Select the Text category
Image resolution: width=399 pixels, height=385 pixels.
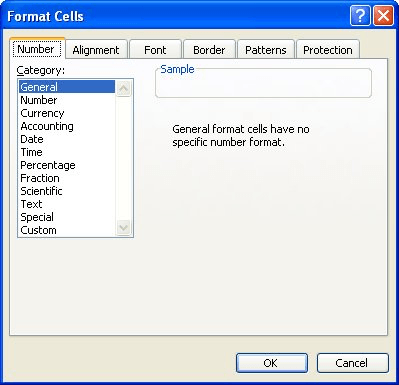32,204
